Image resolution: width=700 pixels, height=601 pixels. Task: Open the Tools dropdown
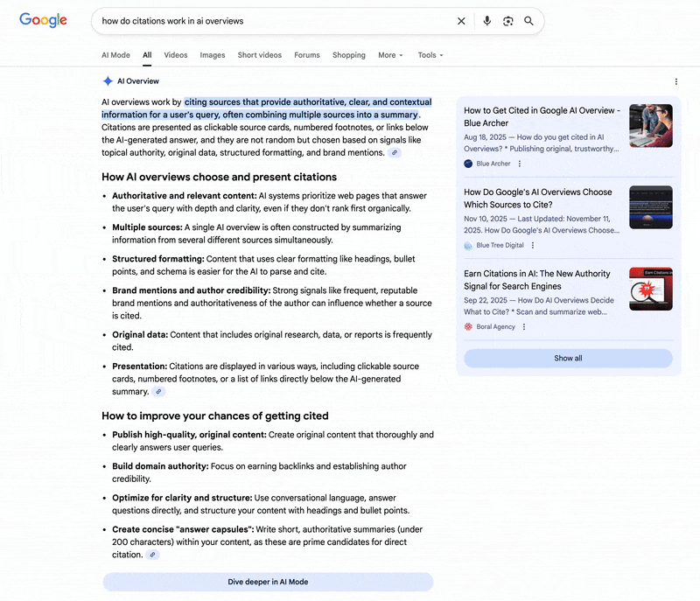430,54
